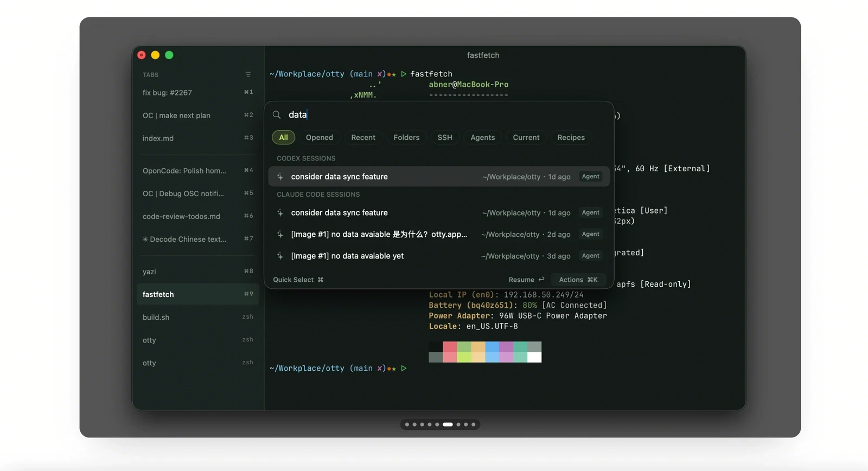This screenshot has width=868, height=471.
Task: Click the green fullscreen window button
Action: point(169,55)
